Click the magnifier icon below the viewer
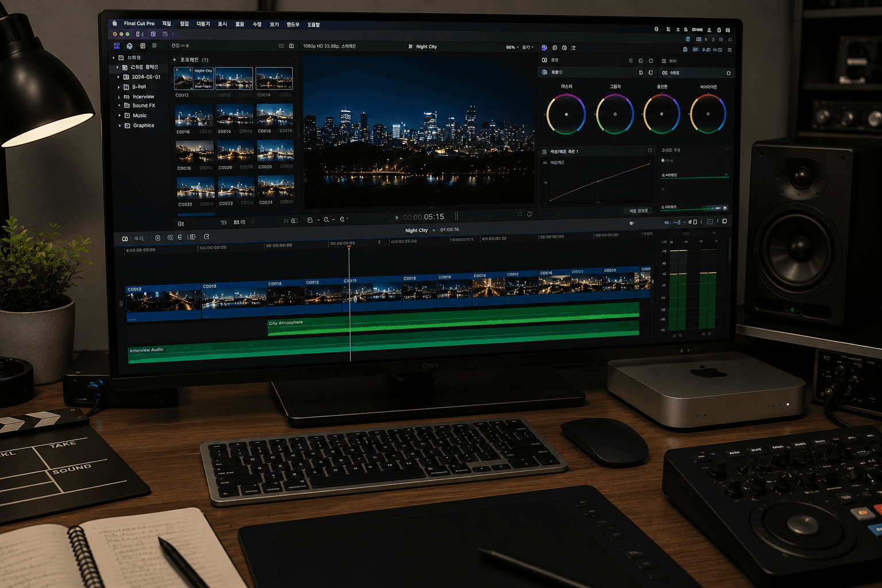882x588 pixels. [x=327, y=219]
